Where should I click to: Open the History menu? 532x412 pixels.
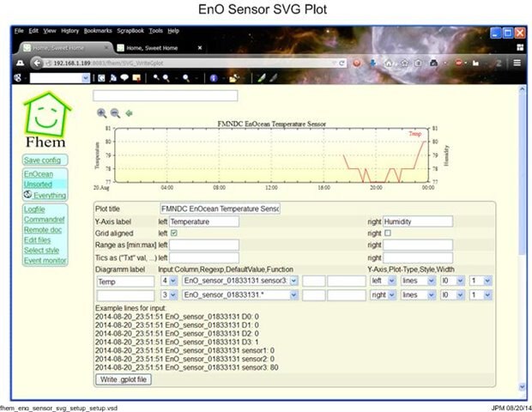(70, 31)
